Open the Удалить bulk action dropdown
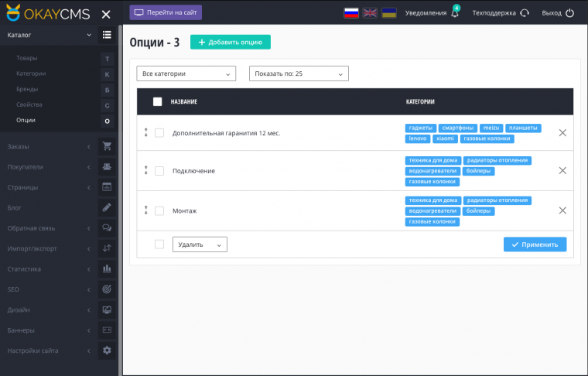This screenshot has width=588, height=376. (199, 244)
